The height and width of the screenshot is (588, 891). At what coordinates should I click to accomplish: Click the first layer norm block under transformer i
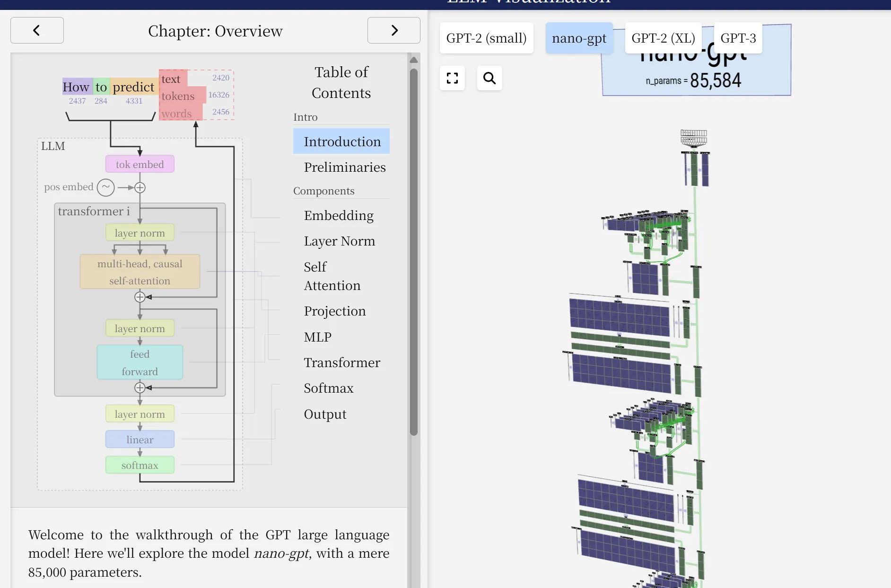tap(140, 233)
